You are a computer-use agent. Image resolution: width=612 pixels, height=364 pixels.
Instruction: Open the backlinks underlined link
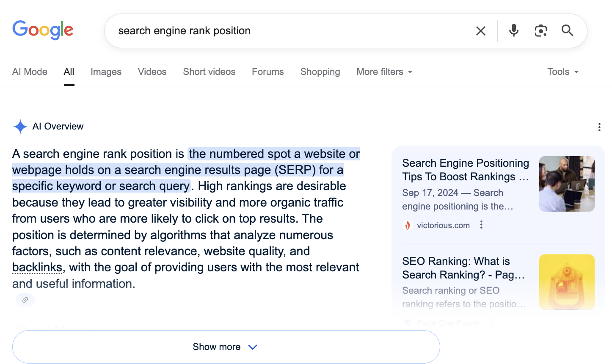point(37,267)
